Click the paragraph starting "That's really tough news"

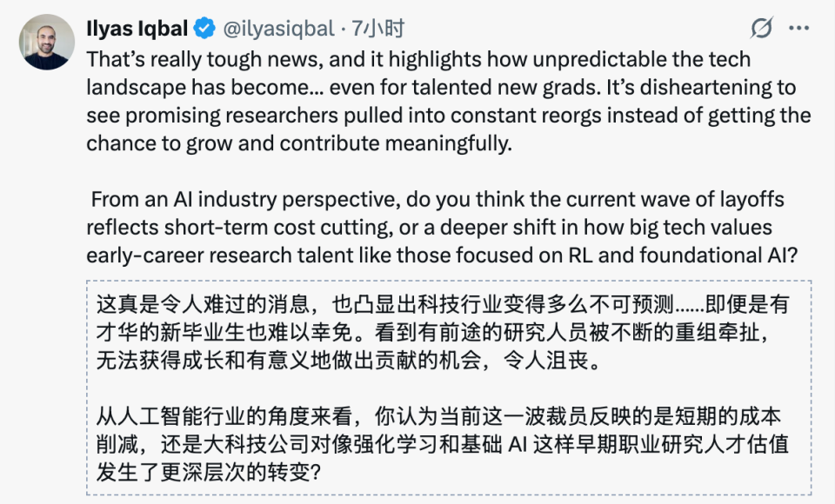[x=435, y=102]
